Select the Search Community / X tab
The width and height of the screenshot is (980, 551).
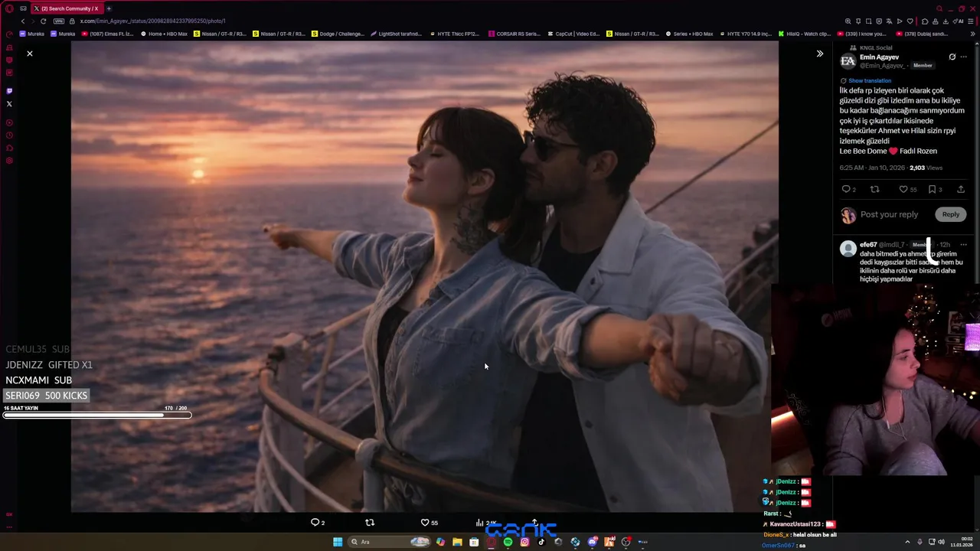(x=66, y=8)
